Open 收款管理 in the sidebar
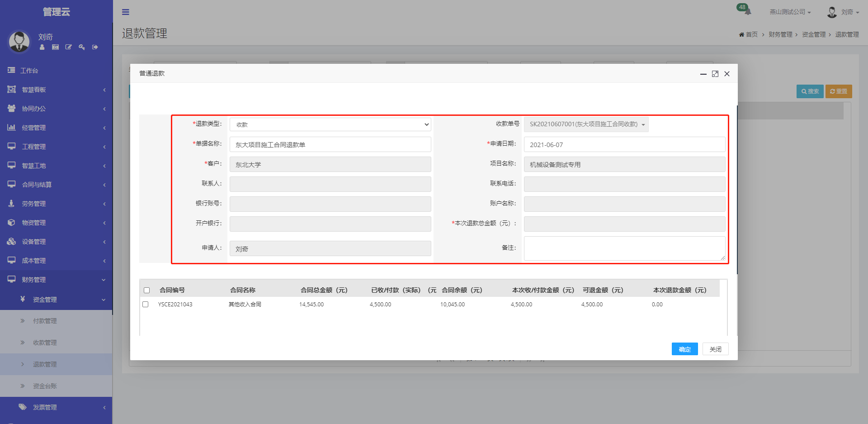Viewport: 868px width, 424px height. (45, 343)
